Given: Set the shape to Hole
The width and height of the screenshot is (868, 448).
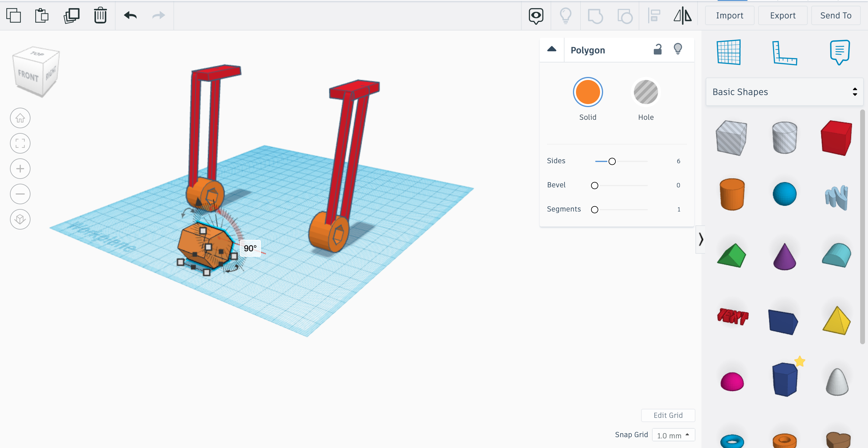Looking at the screenshot, I should click(645, 92).
